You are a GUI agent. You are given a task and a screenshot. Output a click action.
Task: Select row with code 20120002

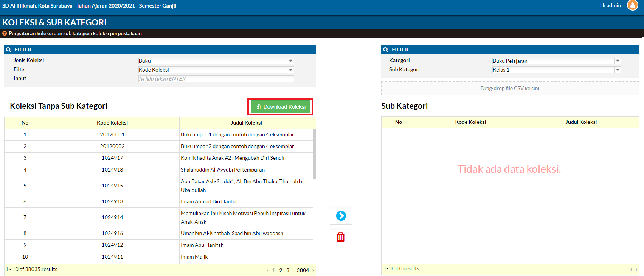click(159, 146)
